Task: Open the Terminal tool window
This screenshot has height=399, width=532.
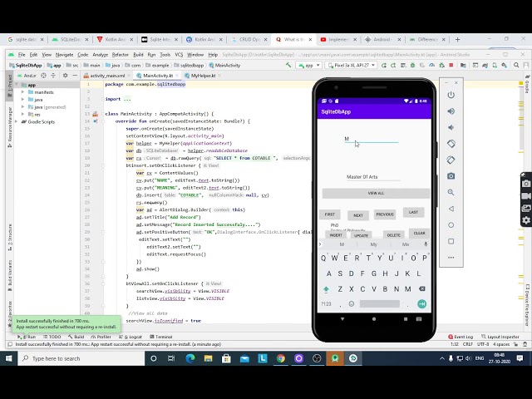Action: 161,337
